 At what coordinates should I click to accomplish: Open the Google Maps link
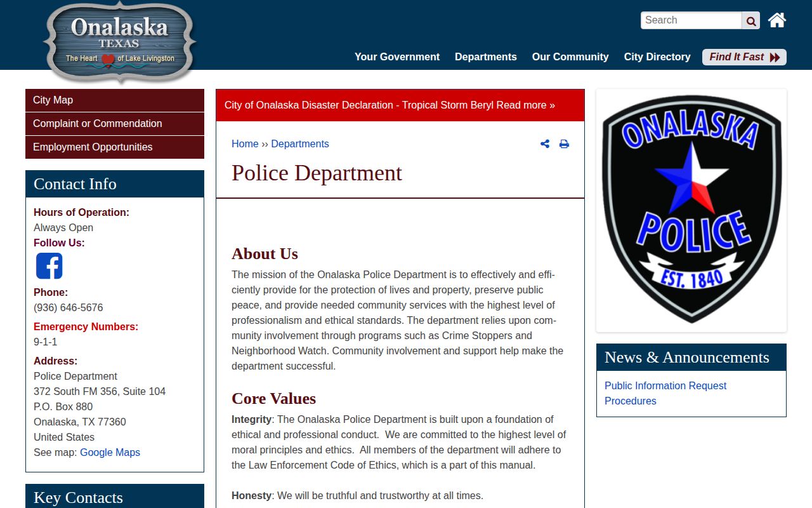(110, 453)
